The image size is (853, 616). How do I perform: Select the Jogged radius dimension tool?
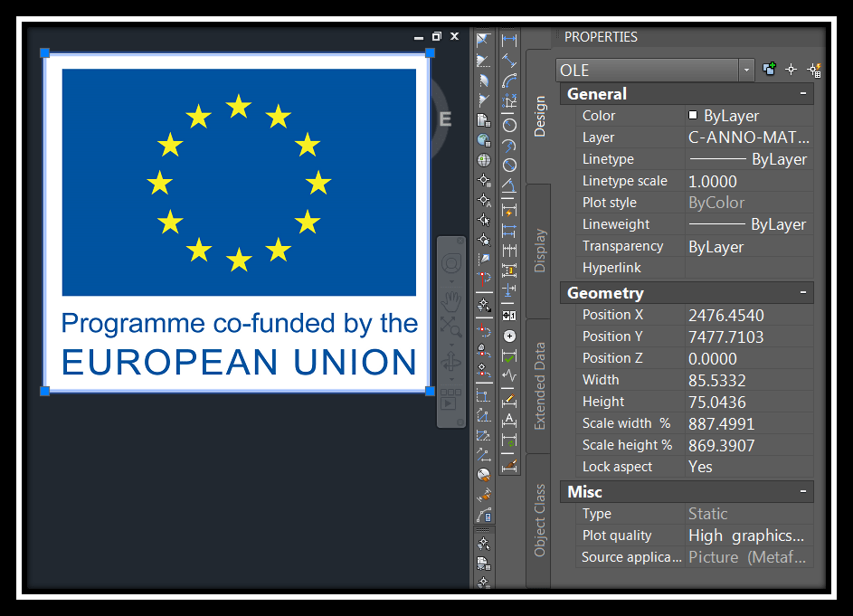click(x=509, y=146)
